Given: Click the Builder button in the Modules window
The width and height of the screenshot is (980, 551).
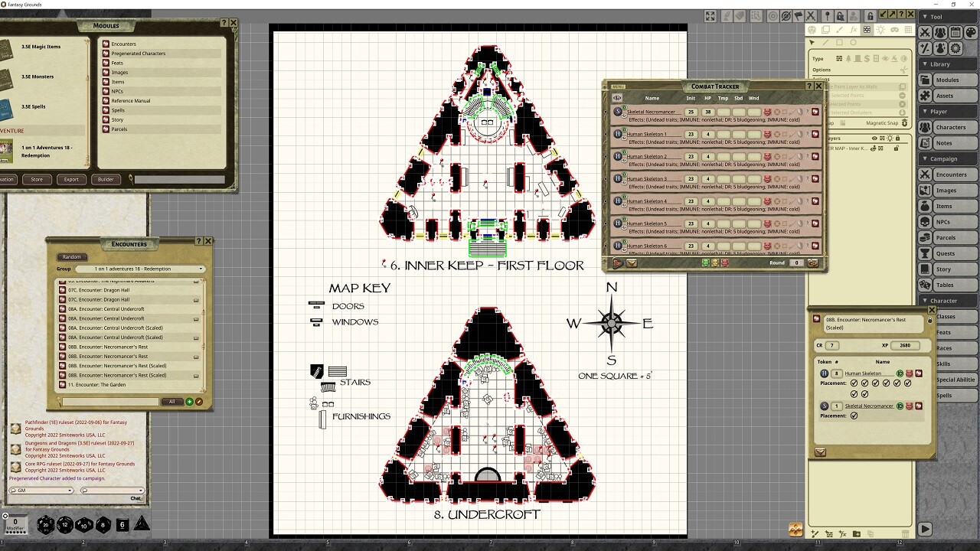Looking at the screenshot, I should pyautogui.click(x=105, y=179).
